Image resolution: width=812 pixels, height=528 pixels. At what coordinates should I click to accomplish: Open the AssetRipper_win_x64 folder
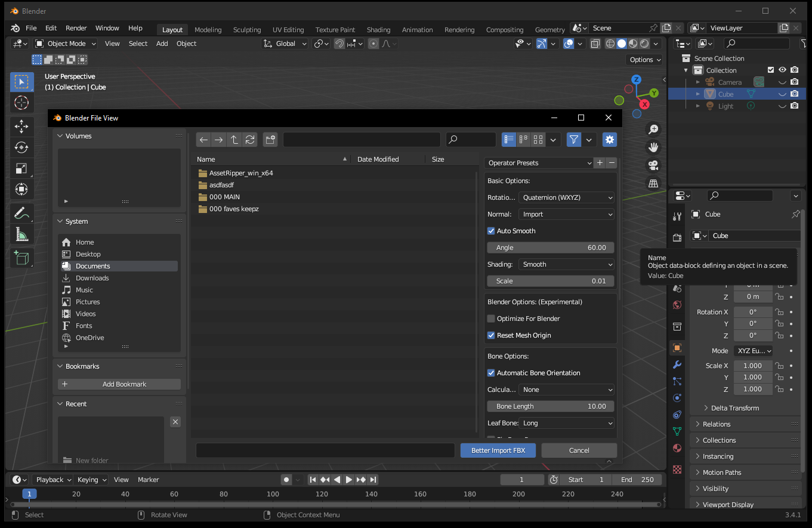point(241,173)
